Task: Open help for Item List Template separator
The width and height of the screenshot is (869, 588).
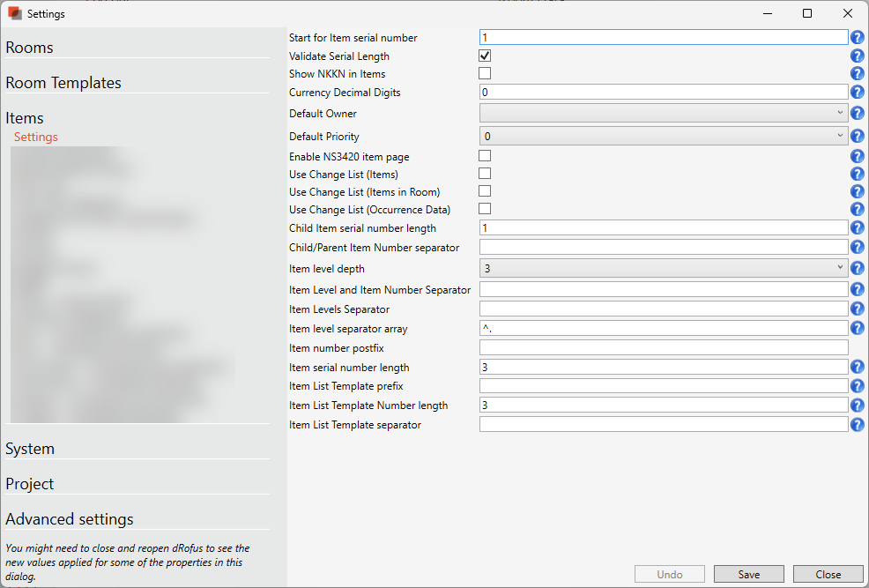Action: 857,425
